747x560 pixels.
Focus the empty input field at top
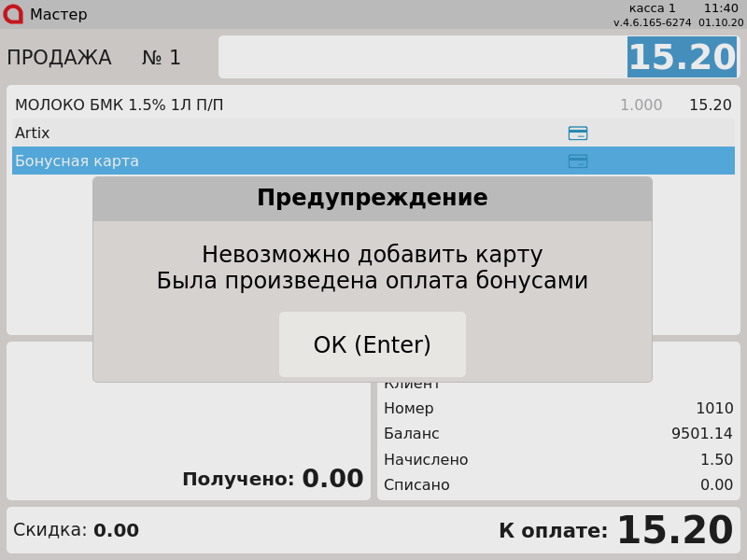(x=420, y=58)
